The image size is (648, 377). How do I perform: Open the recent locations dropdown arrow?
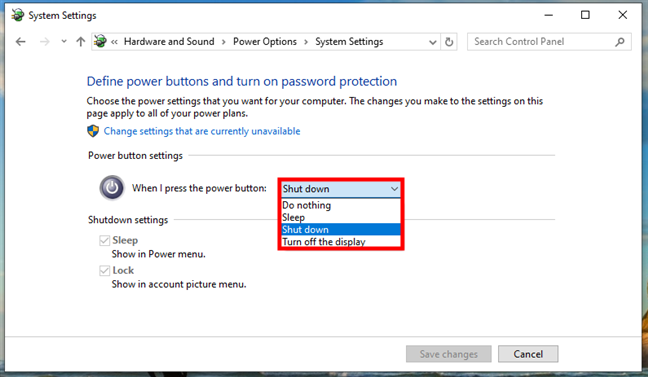point(64,41)
